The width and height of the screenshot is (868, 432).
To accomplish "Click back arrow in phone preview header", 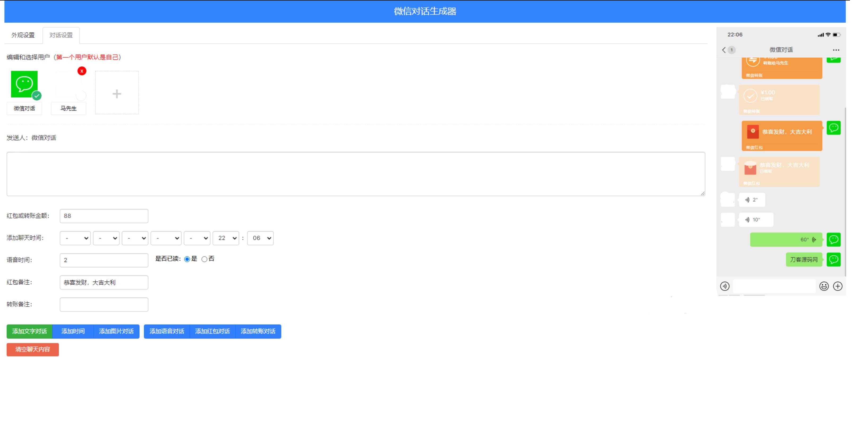I will [724, 50].
